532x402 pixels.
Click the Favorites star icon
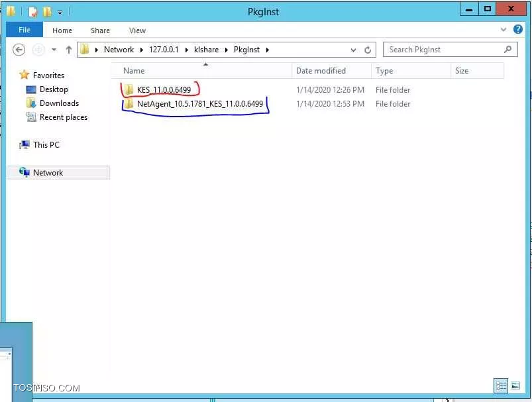coord(24,75)
